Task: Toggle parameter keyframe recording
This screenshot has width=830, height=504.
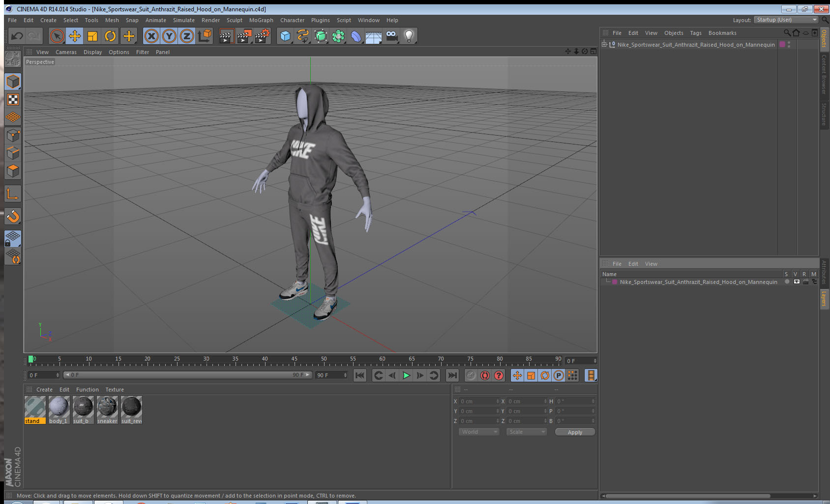Action: click(x=559, y=375)
